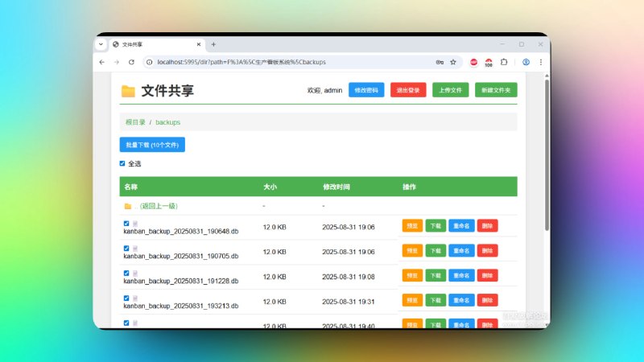The height and width of the screenshot is (362, 644).
Task: Preview kanban_backup_20250831_190705.db with the orange button
Action: tap(412, 251)
